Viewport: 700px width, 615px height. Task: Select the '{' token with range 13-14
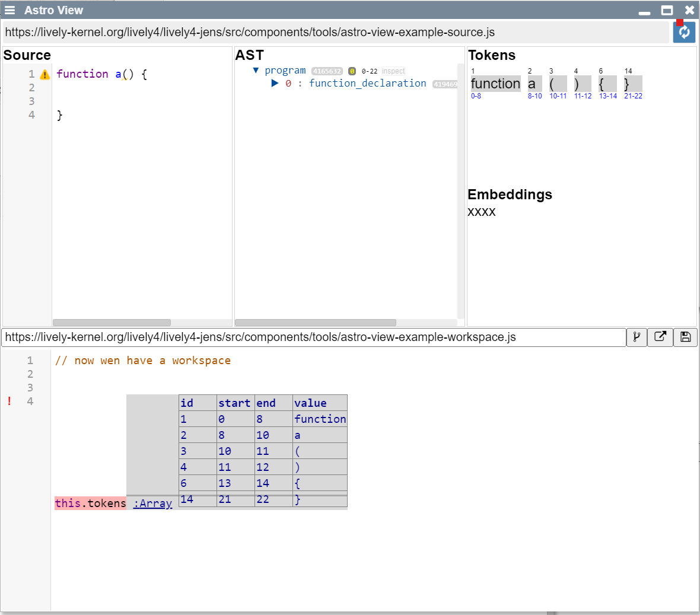(602, 84)
